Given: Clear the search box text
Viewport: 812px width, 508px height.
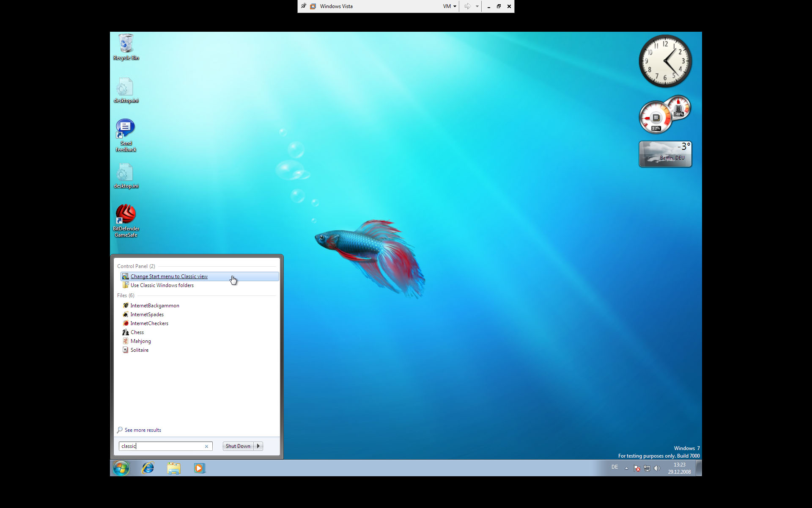Looking at the screenshot, I should click(x=206, y=446).
